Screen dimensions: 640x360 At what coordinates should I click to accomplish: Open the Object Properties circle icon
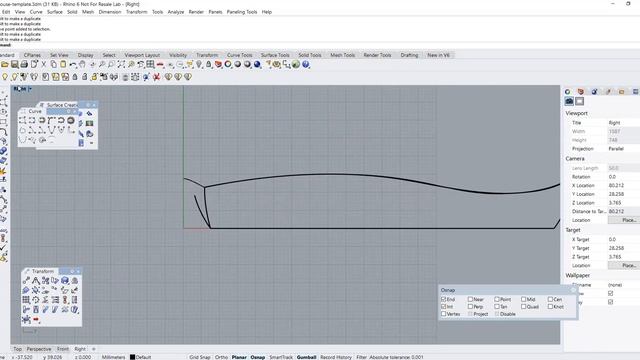(x=568, y=91)
